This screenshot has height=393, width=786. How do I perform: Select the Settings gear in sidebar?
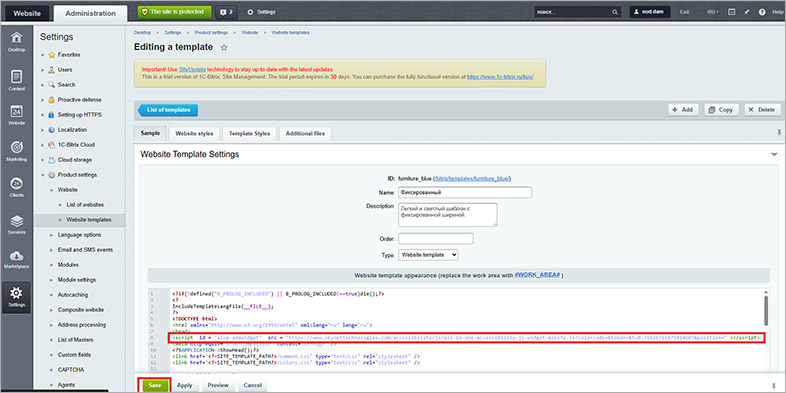click(17, 297)
